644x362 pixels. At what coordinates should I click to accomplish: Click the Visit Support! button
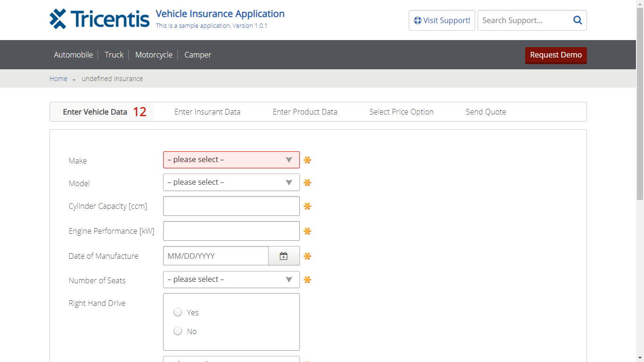(442, 20)
